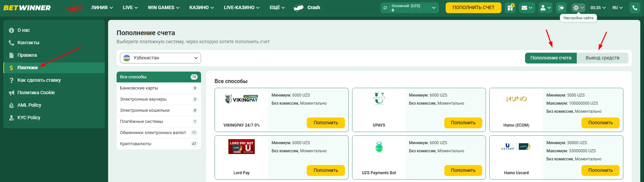
Task: Click the VIKINGPAY logo
Action: 242,99
